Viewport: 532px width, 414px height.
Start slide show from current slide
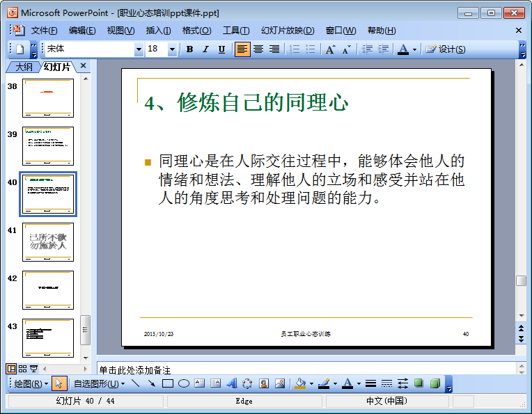pos(33,369)
